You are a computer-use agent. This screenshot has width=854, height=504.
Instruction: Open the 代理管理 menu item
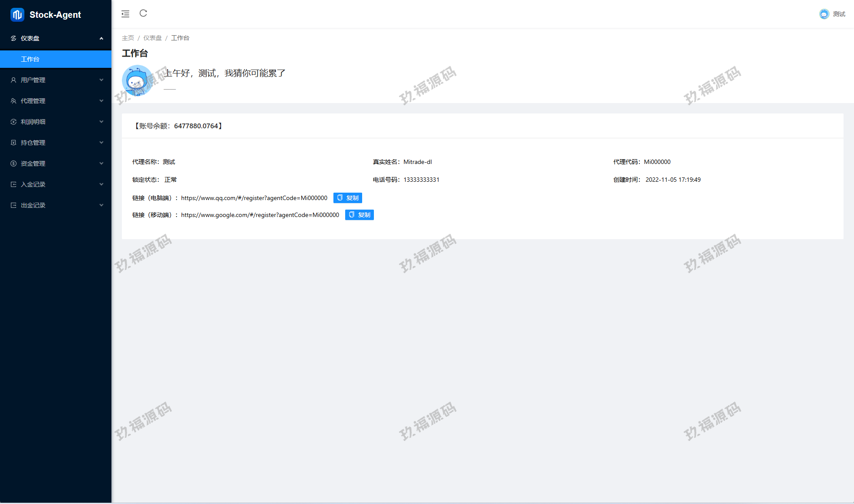point(33,101)
